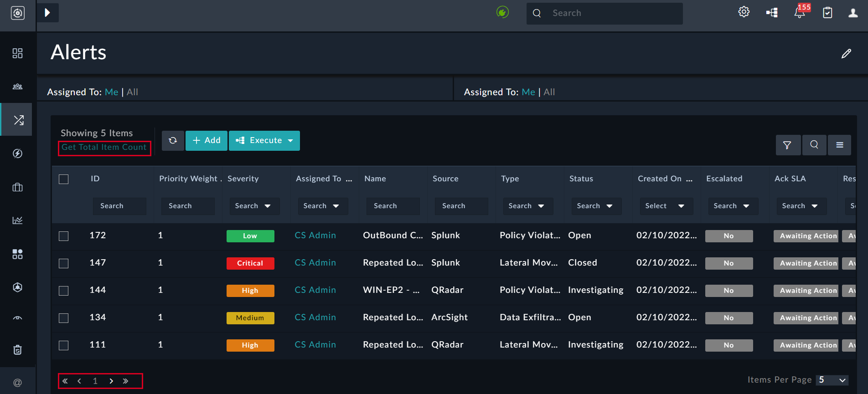Select the crossed-arrows incident response sidebar icon
The width and height of the screenshot is (868, 394).
point(18,120)
